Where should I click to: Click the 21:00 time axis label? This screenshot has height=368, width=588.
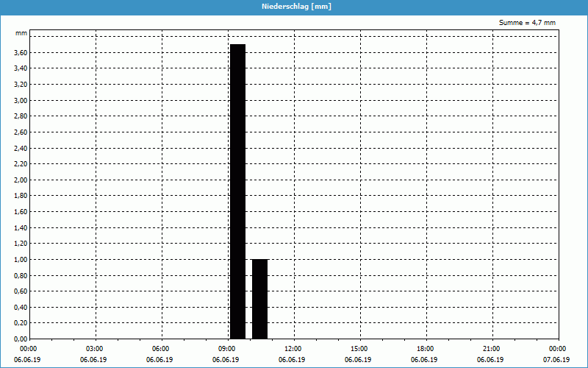point(492,349)
